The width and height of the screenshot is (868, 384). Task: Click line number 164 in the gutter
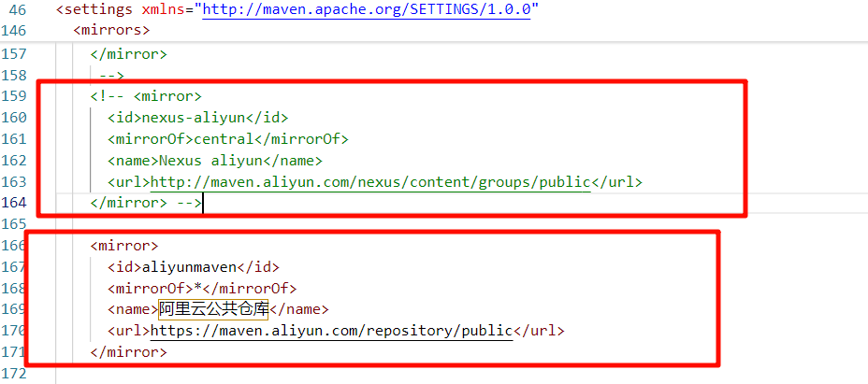[14, 203]
